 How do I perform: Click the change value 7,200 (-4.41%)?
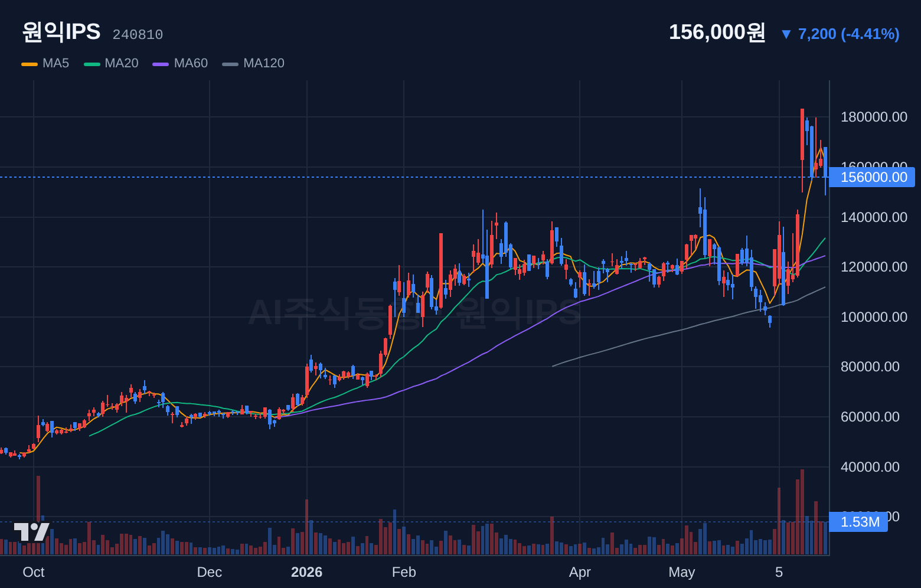pos(849,34)
